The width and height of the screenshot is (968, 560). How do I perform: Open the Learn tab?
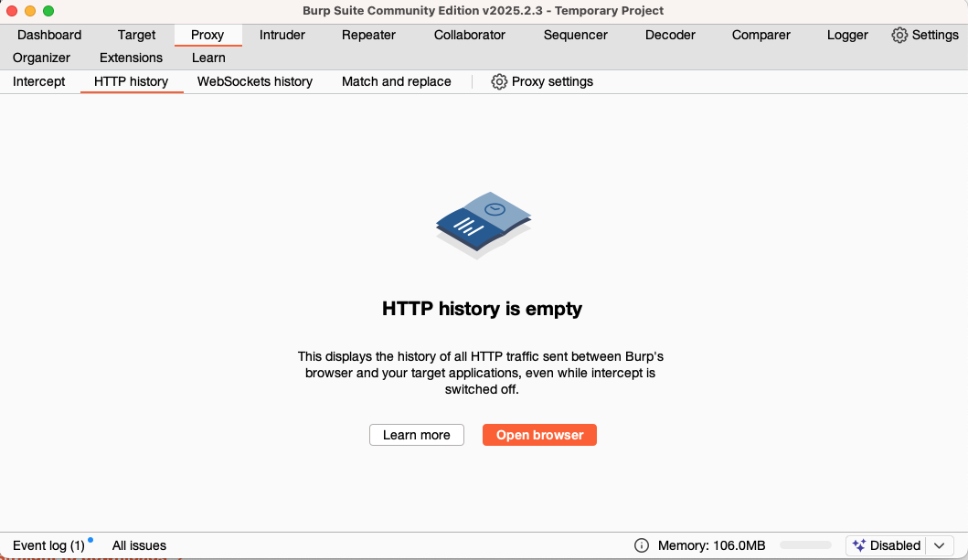tap(208, 58)
